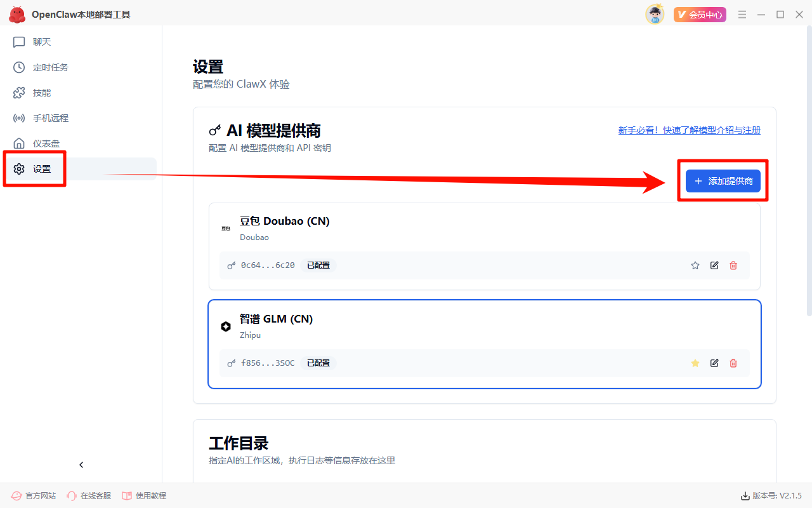Go to 技能 skills page
Screen dimensions: 812x508
[x=41, y=93]
